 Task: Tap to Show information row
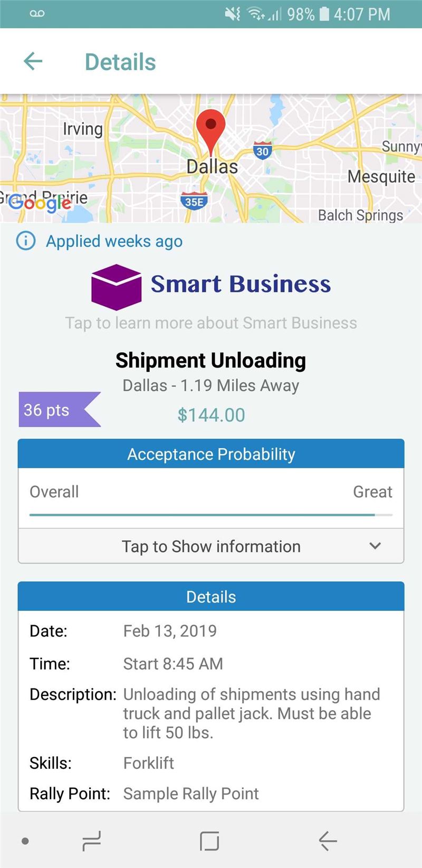pos(211,546)
